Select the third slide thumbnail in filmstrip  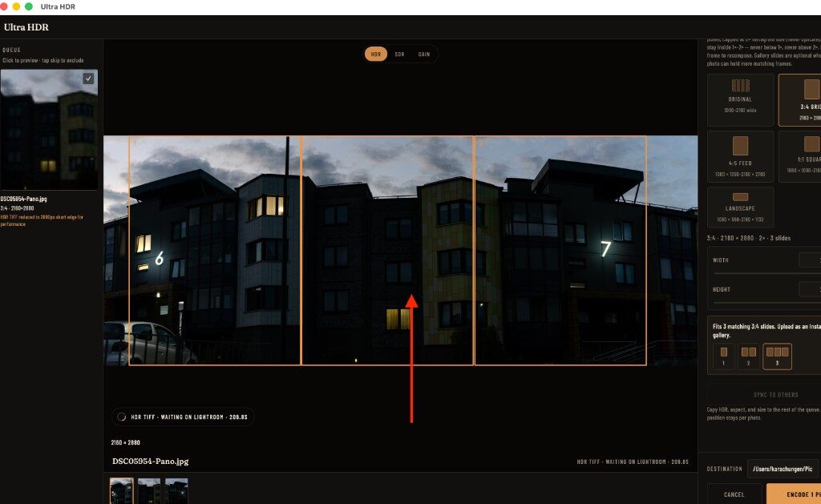[x=176, y=490]
